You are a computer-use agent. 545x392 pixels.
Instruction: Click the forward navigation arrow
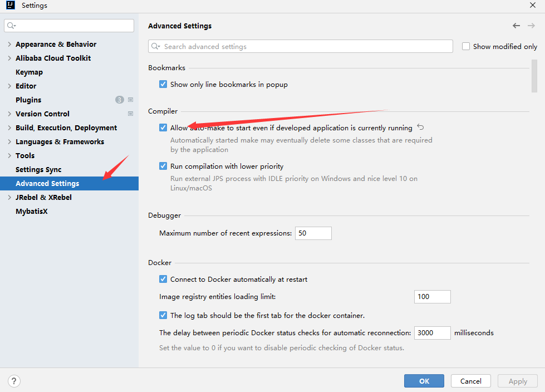(531, 26)
